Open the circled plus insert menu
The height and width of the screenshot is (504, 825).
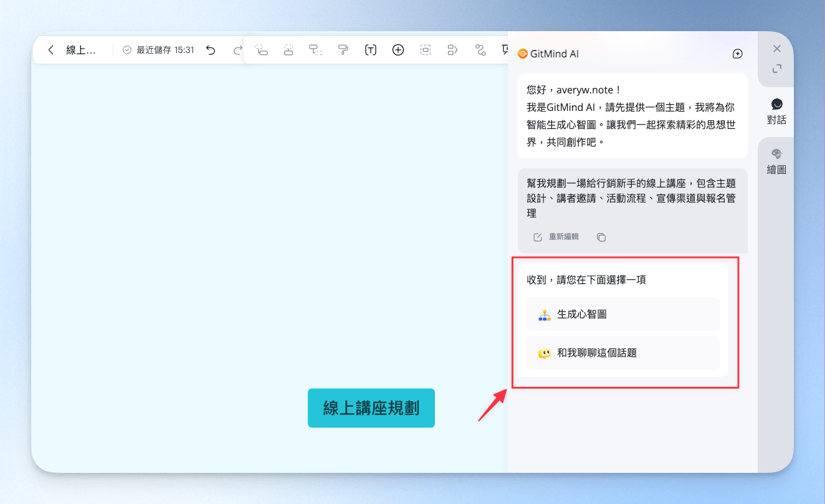398,50
